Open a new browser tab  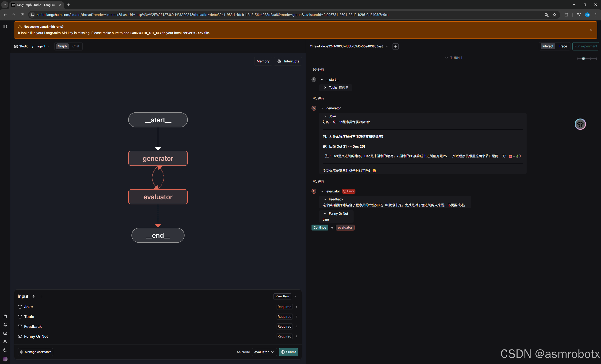pos(69,5)
